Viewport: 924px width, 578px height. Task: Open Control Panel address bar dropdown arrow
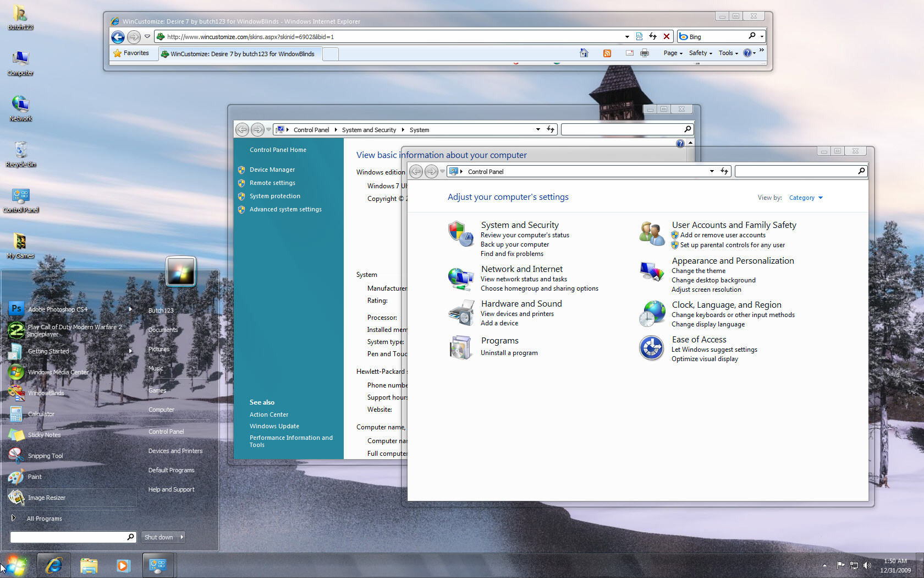[712, 171]
